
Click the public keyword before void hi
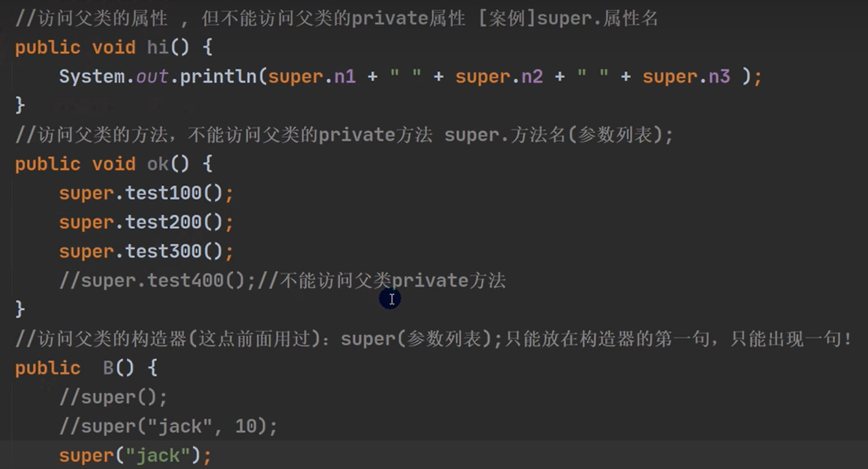[x=47, y=47]
